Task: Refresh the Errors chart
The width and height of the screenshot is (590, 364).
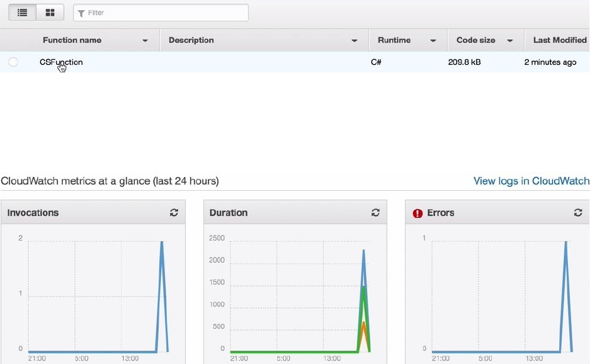Action: (578, 213)
